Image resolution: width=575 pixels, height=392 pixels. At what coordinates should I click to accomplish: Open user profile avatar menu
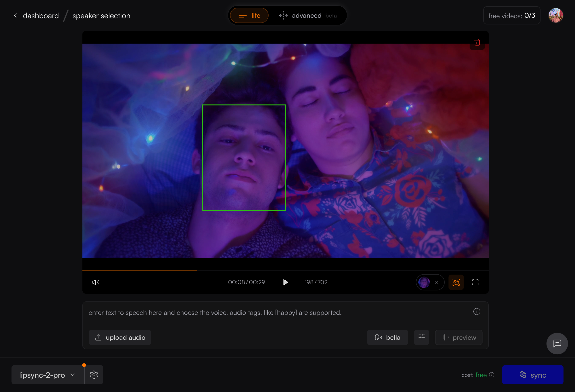coord(556,15)
